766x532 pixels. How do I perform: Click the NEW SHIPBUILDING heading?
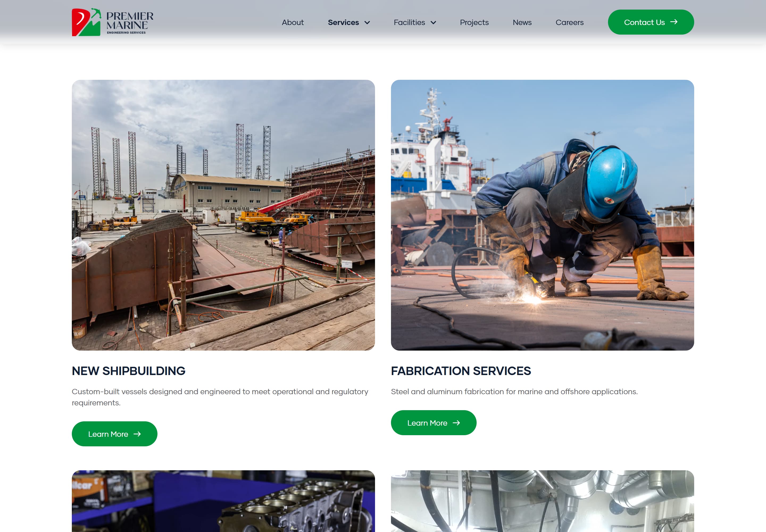point(129,371)
